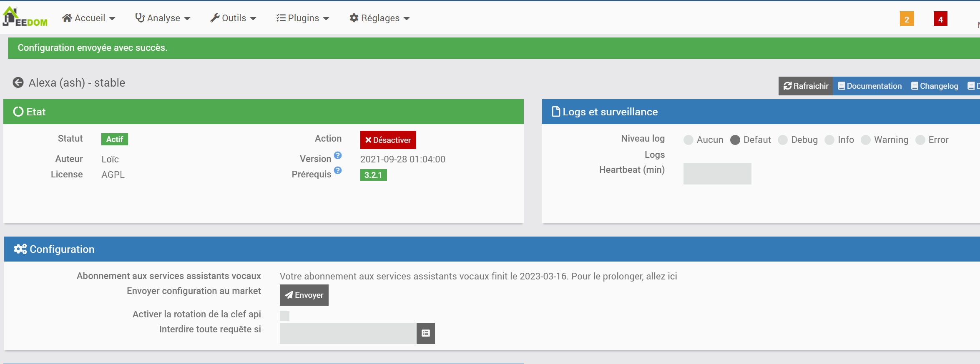The height and width of the screenshot is (364, 980).
Task: Click the Configuration envoyée avec succès banner
Action: click(494, 48)
